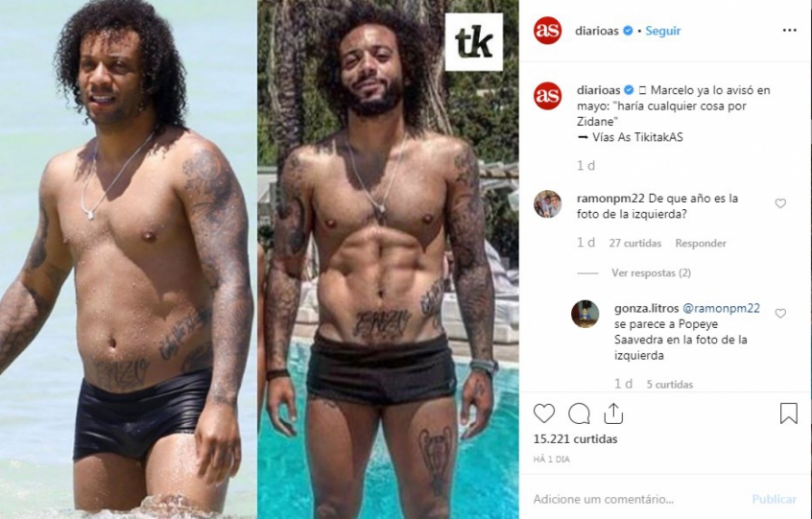This screenshot has width=812, height=519.
Task: Open the three-dots more options menu
Action: tap(789, 31)
